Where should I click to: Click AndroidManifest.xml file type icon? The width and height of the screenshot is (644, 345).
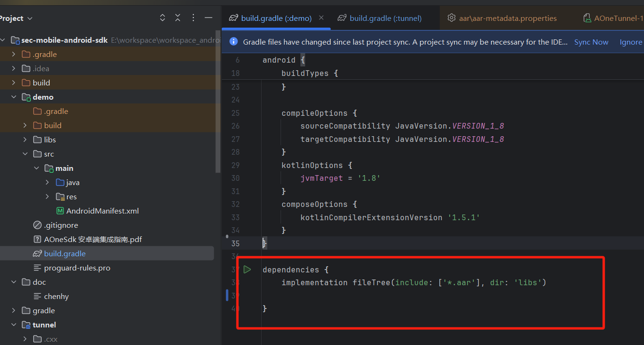[60, 211]
